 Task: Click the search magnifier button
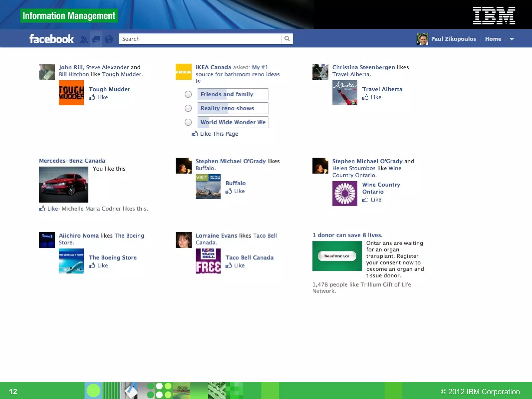pos(287,39)
